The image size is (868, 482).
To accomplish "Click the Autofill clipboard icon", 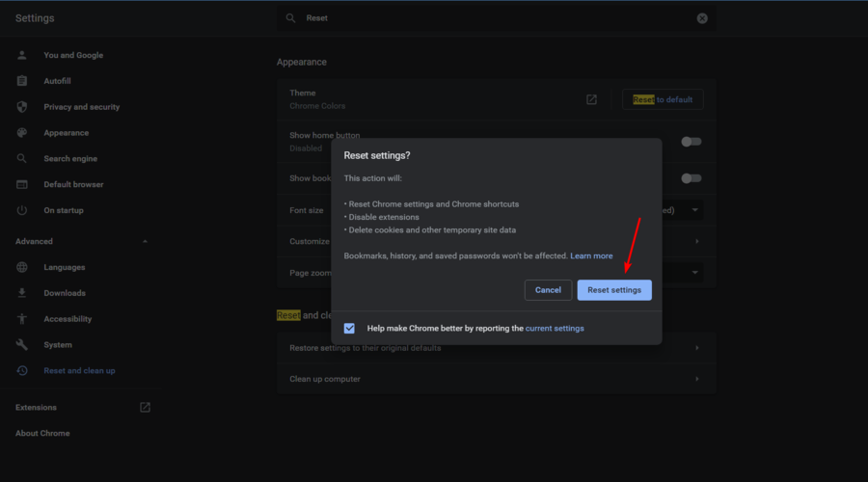I will point(22,81).
